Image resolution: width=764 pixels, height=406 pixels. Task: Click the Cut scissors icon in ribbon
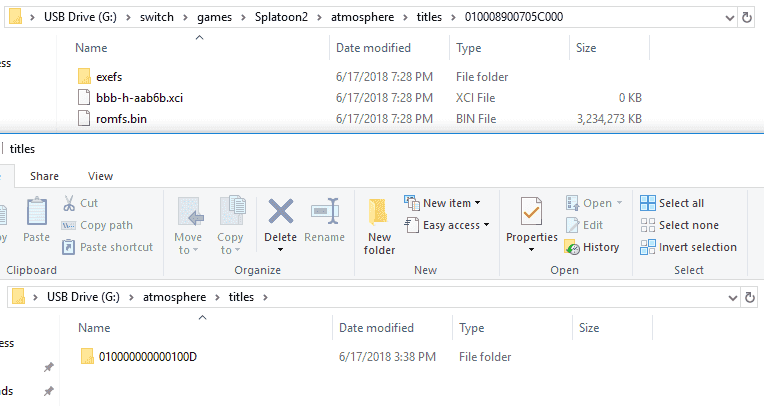(69, 203)
